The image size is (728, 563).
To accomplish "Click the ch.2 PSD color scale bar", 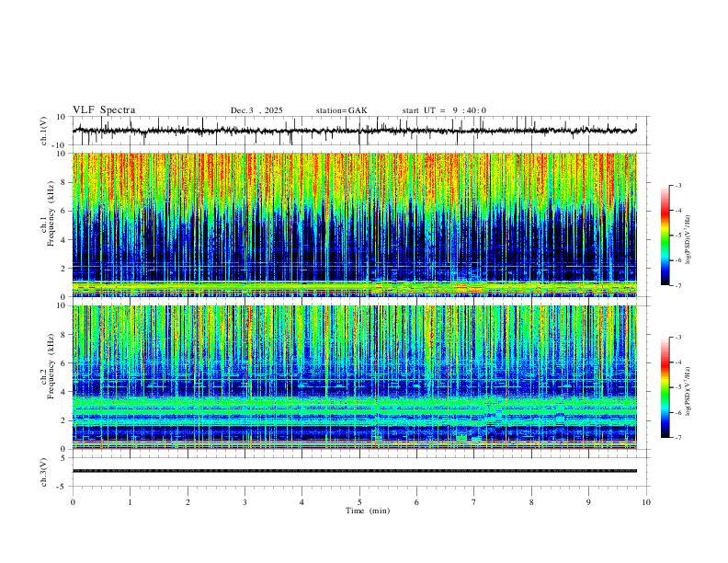I will click(x=665, y=387).
